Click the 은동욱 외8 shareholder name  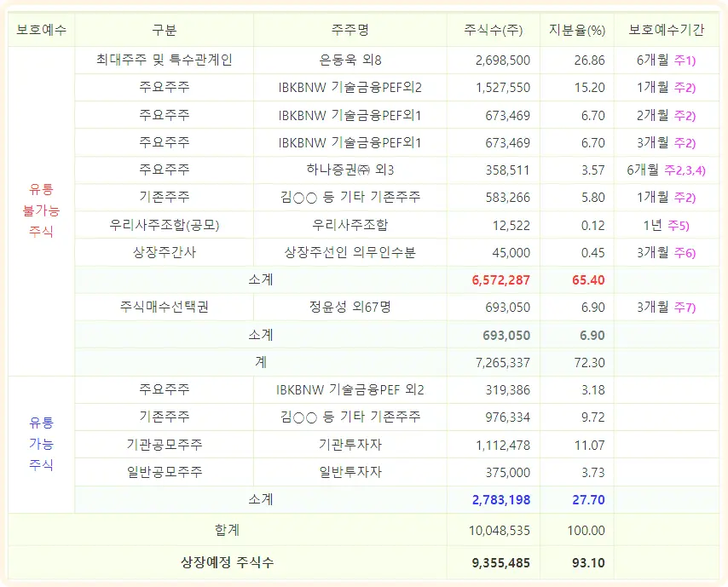[x=350, y=60]
